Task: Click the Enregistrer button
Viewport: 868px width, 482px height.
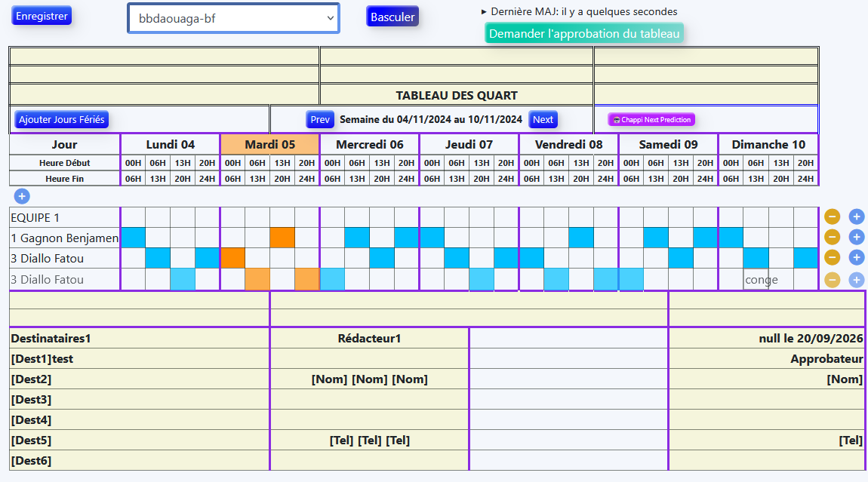Action: pos(42,16)
